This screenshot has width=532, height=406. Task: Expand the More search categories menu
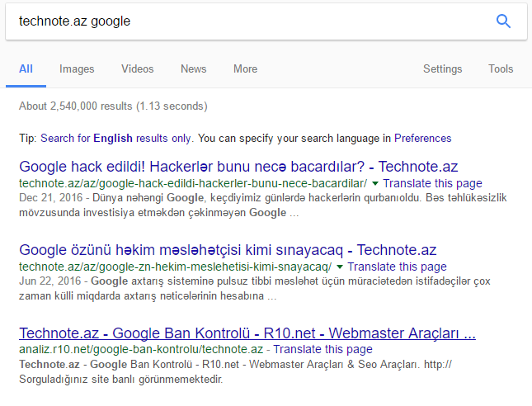coord(245,69)
